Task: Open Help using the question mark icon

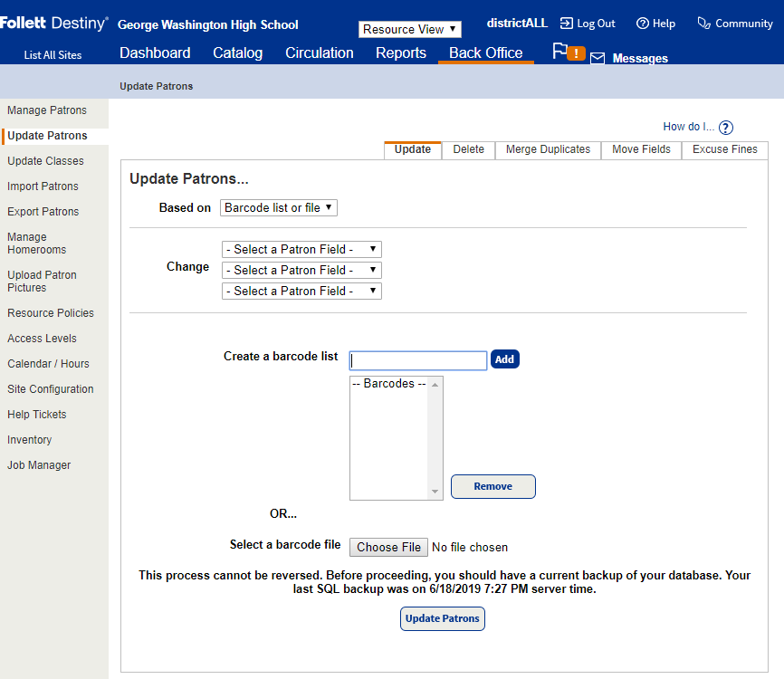Action: coord(643,23)
